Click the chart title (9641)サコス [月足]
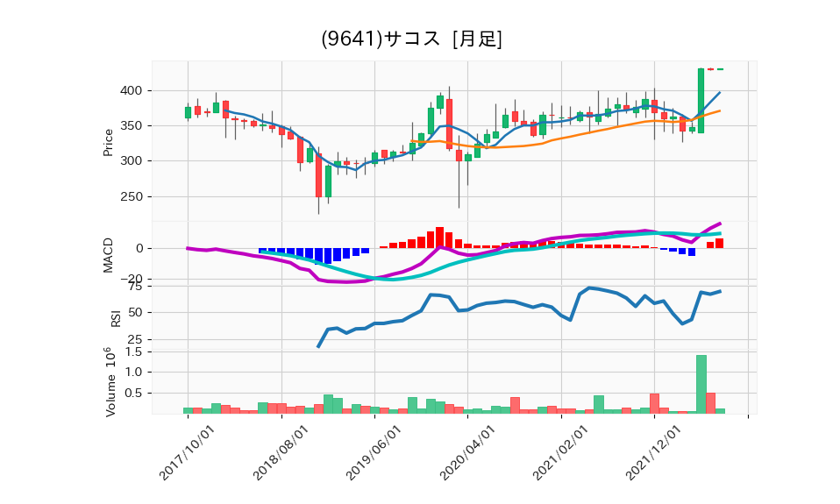840x504 pixels. 411,39
